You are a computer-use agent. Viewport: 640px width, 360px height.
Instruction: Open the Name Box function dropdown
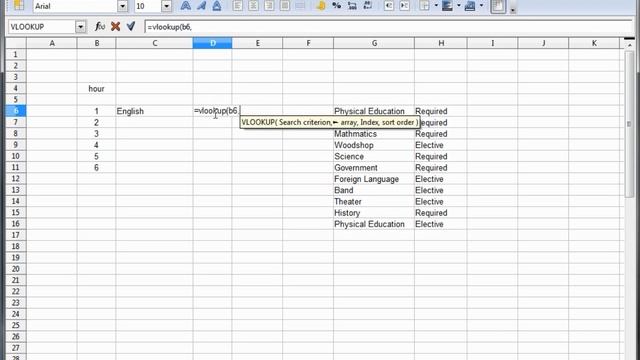[x=80, y=27]
